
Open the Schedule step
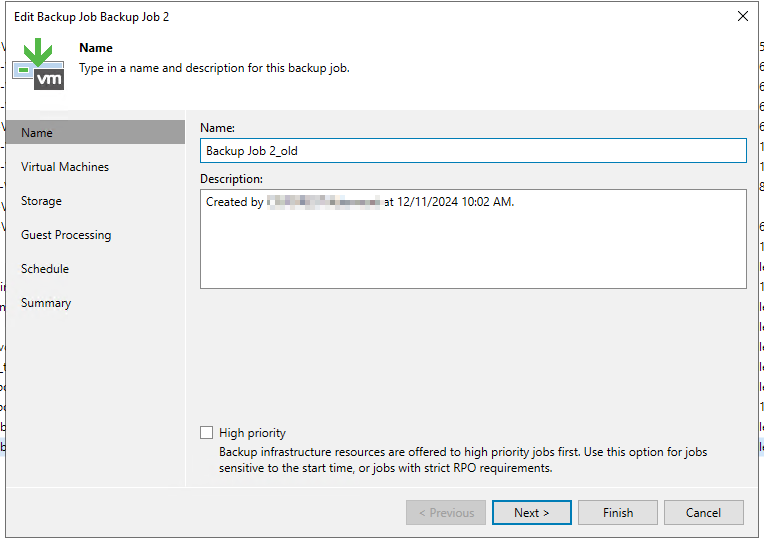pos(45,269)
